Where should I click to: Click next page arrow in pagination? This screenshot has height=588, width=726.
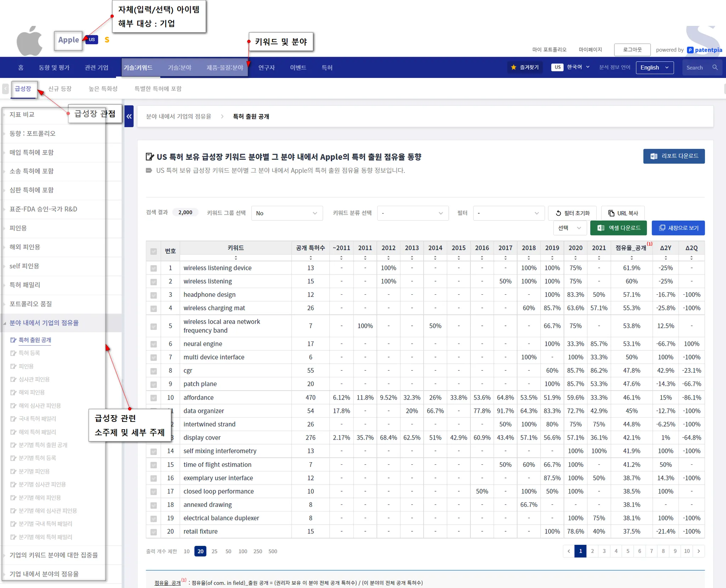(x=699, y=551)
